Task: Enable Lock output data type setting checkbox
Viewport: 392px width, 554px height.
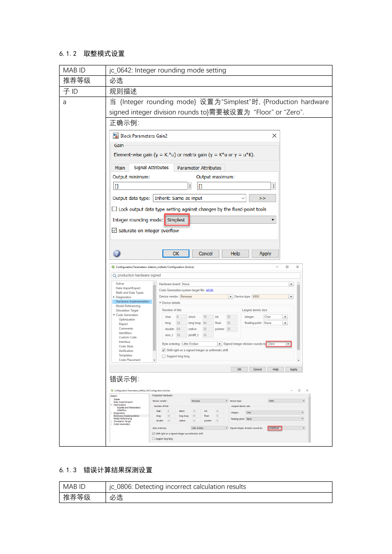Action: [x=115, y=209]
